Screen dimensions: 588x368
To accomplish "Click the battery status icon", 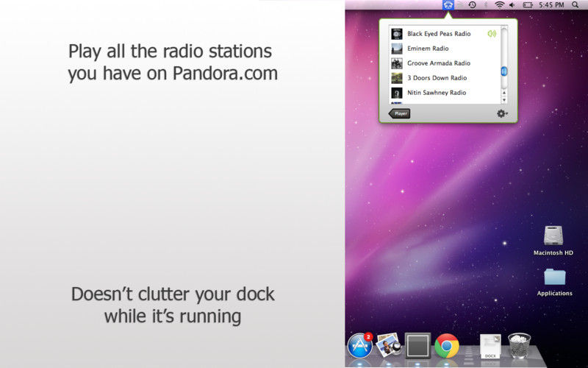I will 528,5.
